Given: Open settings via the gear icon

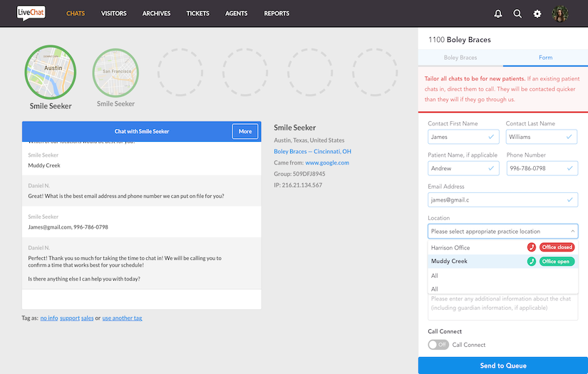Looking at the screenshot, I should 537,14.
